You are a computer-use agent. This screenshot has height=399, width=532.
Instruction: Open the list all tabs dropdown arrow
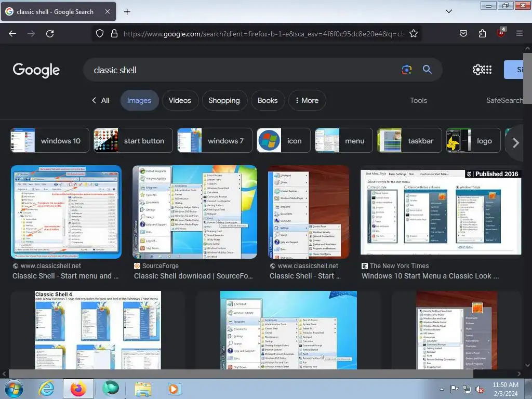click(448, 11)
